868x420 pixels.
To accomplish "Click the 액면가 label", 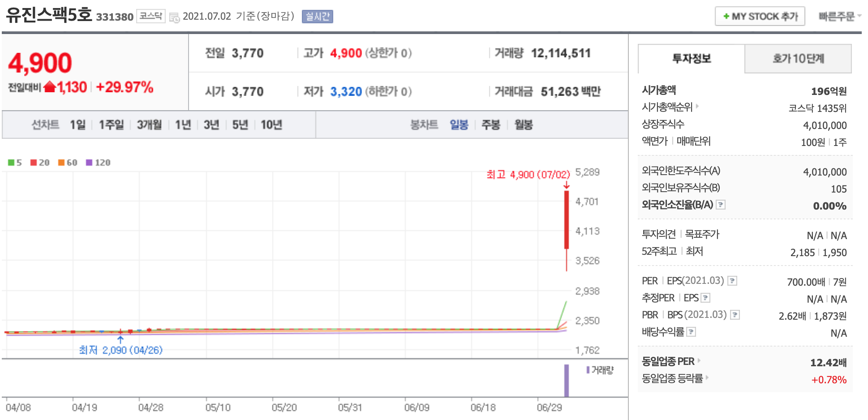I will pyautogui.click(x=654, y=141).
